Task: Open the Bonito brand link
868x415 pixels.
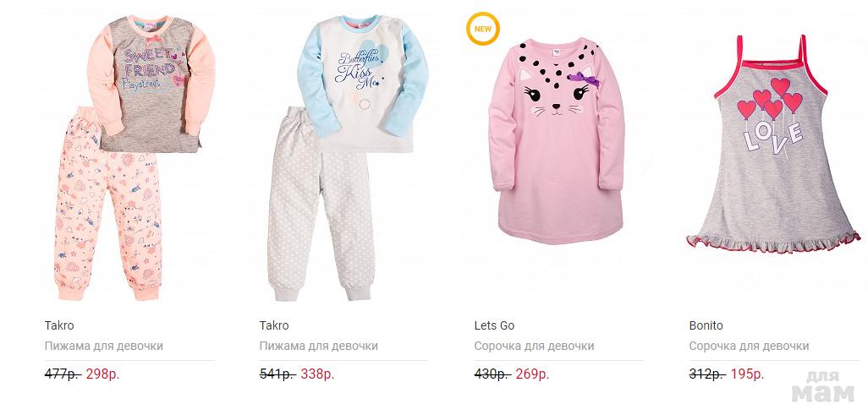Action: (706, 325)
